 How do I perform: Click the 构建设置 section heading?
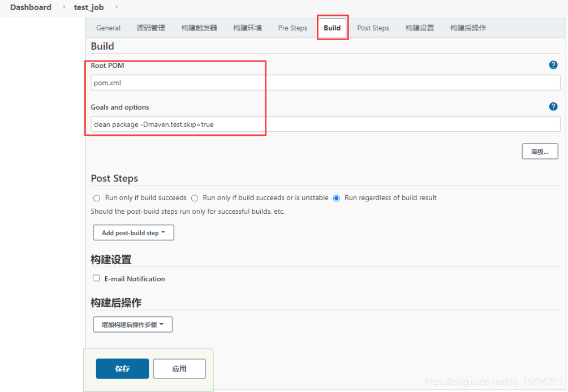[x=111, y=260]
